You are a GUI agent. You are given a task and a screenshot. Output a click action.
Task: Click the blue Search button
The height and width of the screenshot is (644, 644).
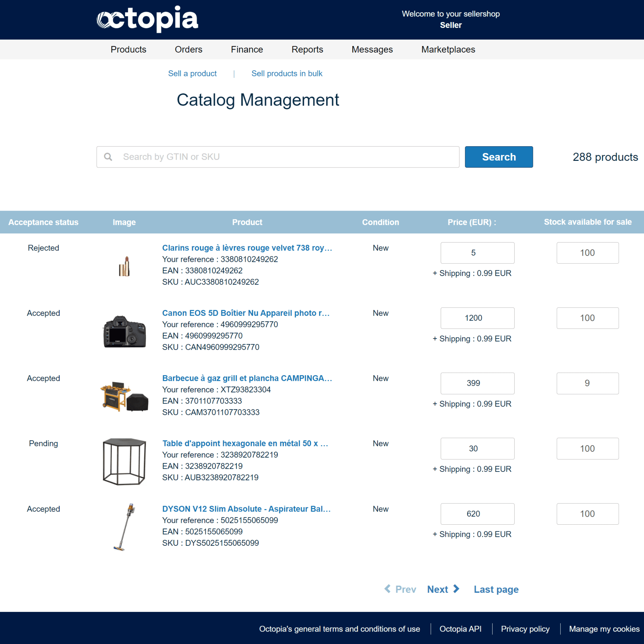[x=499, y=157]
